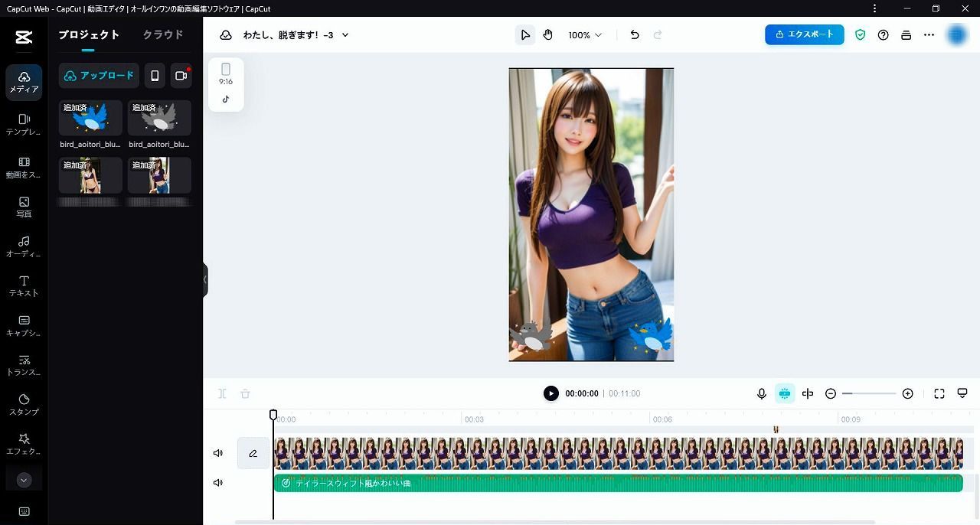Click the timeline zoom slider
The width and height of the screenshot is (980, 525).
click(869, 393)
